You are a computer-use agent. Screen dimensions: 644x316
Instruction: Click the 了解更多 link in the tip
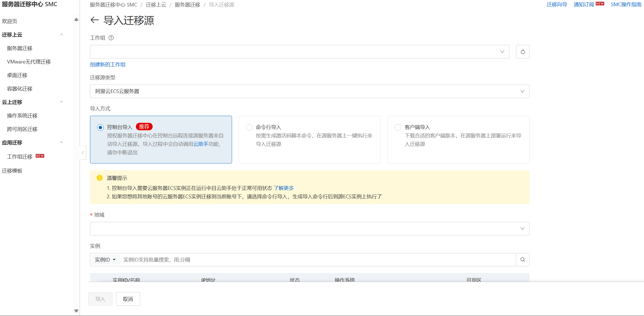coord(284,188)
